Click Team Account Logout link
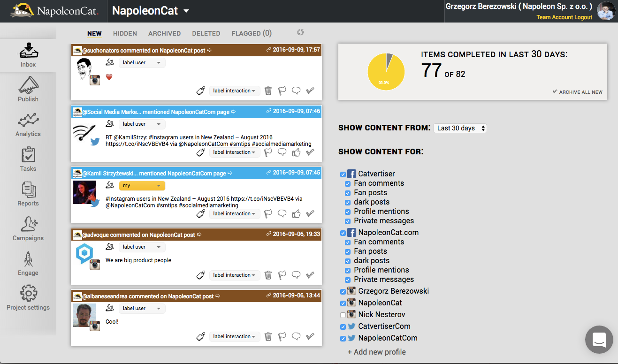Image resolution: width=618 pixels, height=364 pixels. click(x=565, y=17)
